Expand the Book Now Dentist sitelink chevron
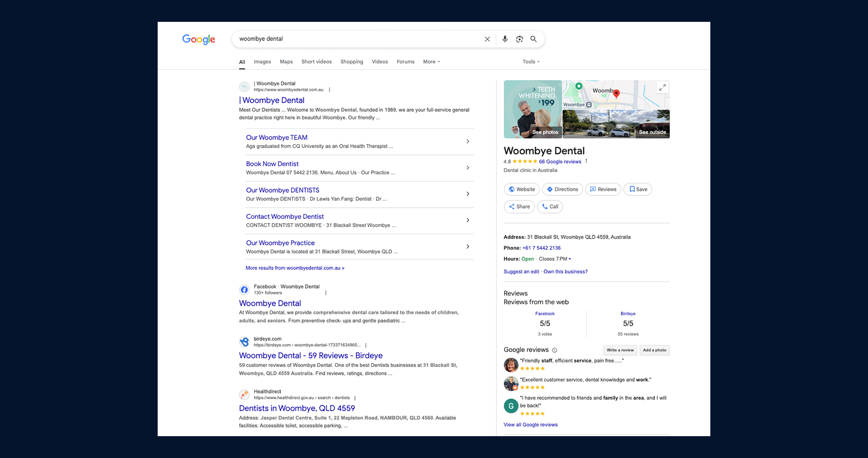 [468, 168]
